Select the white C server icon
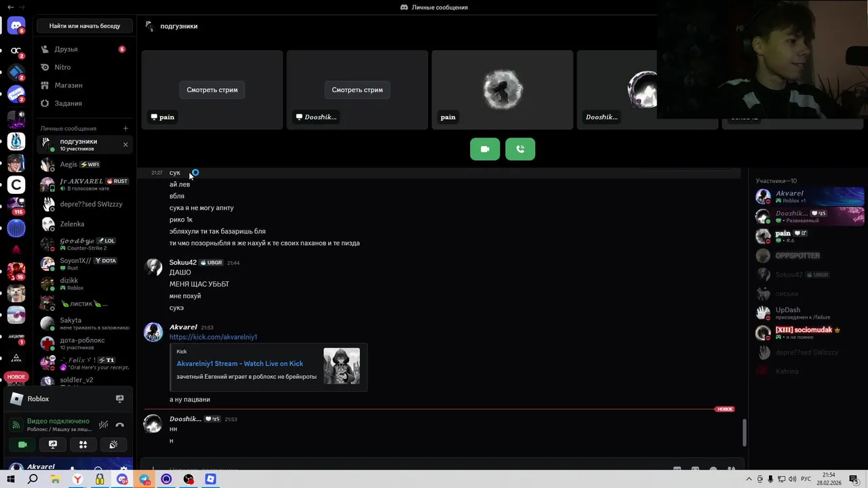 16,184
